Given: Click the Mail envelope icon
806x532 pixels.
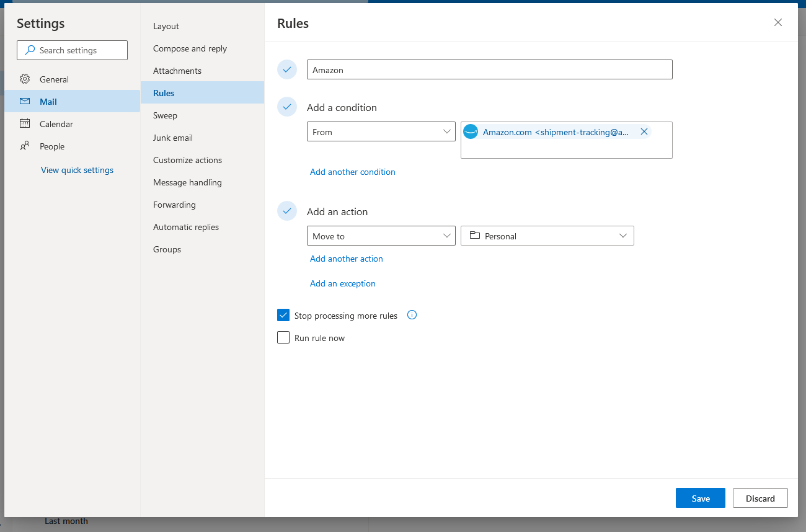Looking at the screenshot, I should (25, 102).
